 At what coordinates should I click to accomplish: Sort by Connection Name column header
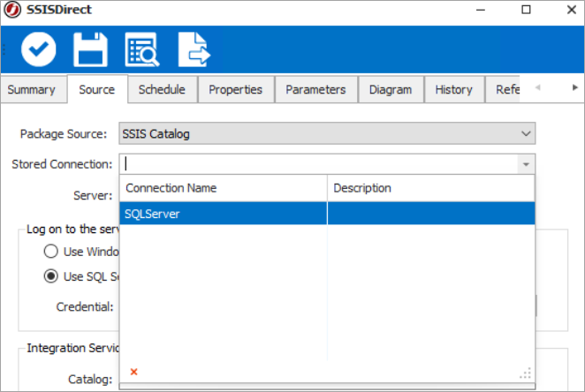pos(223,188)
